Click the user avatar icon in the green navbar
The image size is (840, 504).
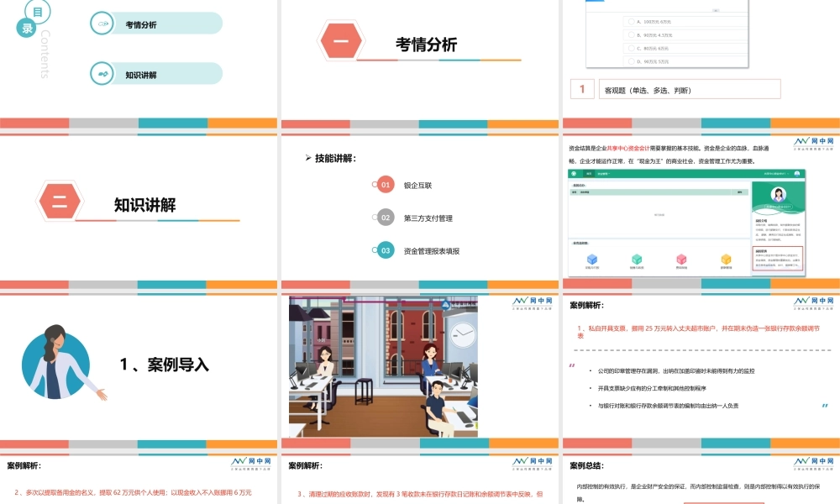(798, 174)
